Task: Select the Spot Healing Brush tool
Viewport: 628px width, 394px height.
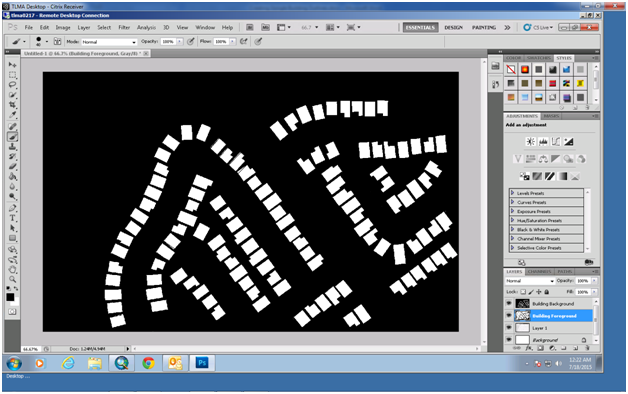Action: click(x=13, y=127)
